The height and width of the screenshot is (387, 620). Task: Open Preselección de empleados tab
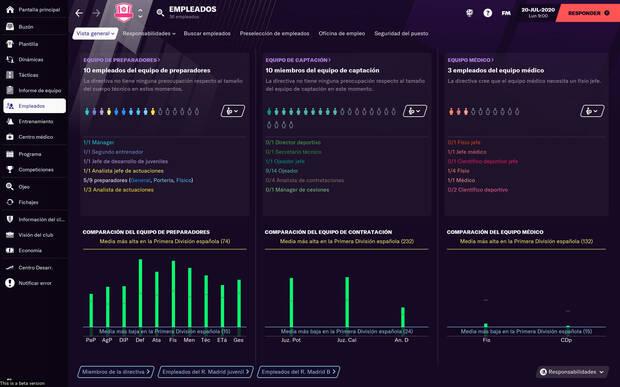click(274, 34)
